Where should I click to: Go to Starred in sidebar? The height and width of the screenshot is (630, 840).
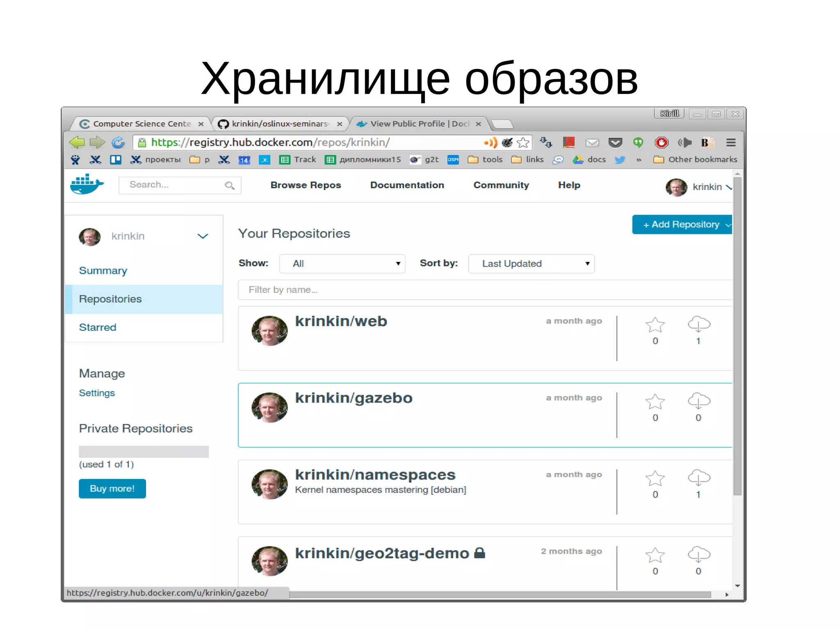[98, 327]
